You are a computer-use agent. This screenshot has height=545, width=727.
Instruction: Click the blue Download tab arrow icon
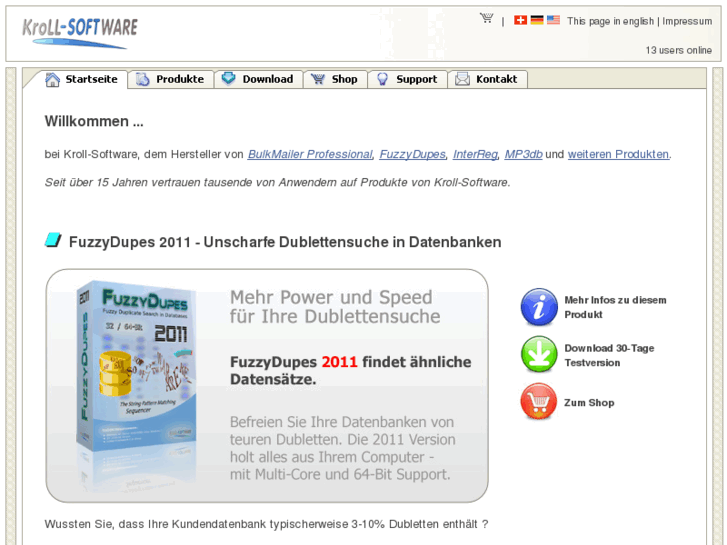tap(229, 78)
